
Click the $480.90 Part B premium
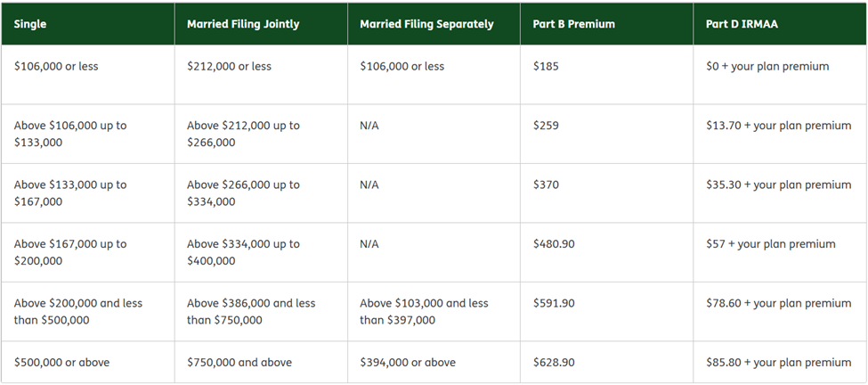point(554,243)
